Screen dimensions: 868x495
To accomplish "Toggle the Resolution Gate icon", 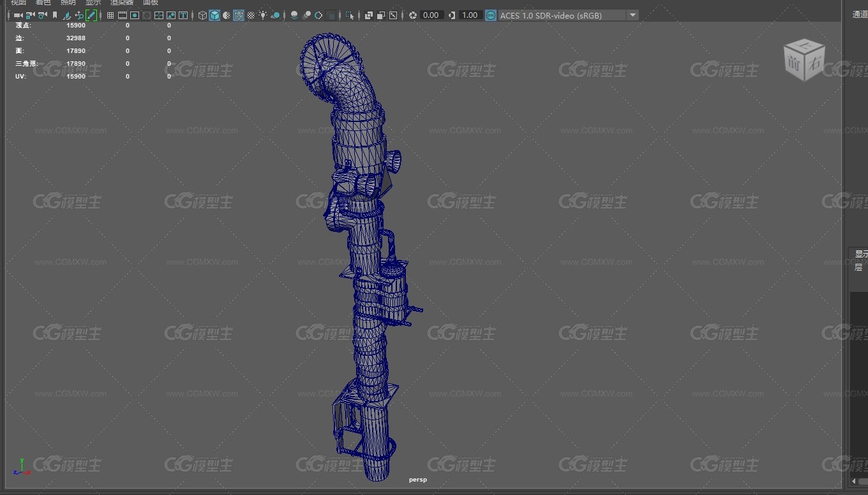I will [135, 15].
